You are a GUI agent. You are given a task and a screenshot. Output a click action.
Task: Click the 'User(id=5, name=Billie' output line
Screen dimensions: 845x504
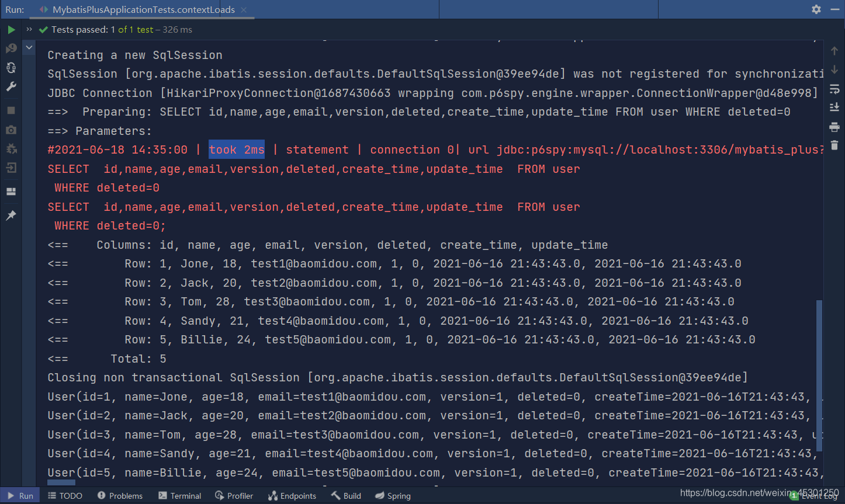435,473
